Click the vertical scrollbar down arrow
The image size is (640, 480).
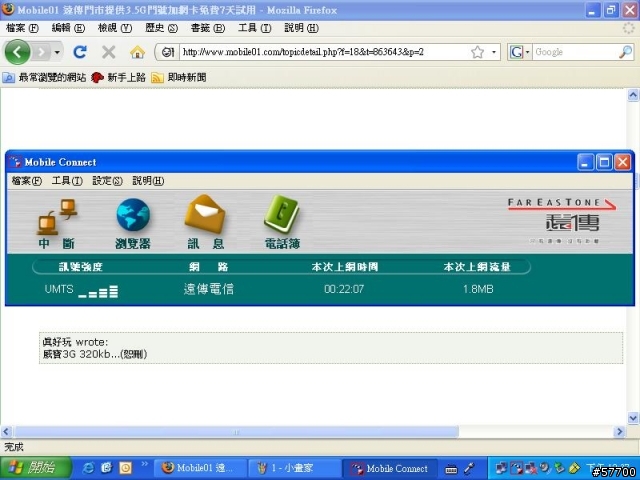pyautogui.click(x=633, y=418)
